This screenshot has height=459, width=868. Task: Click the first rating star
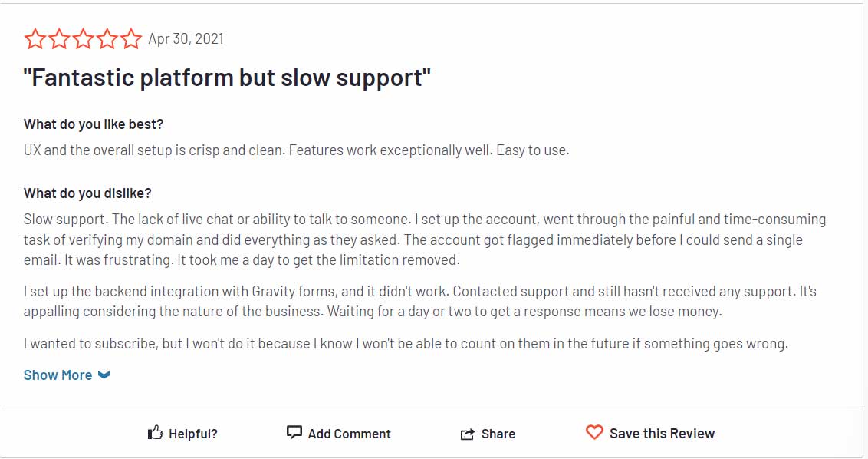point(35,39)
